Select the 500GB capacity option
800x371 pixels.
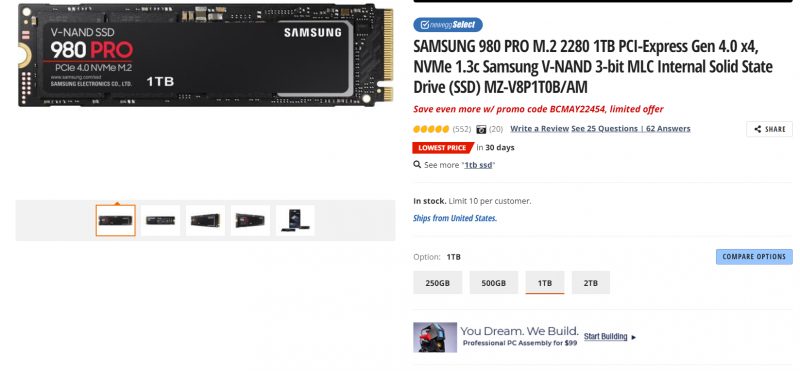coord(493,283)
